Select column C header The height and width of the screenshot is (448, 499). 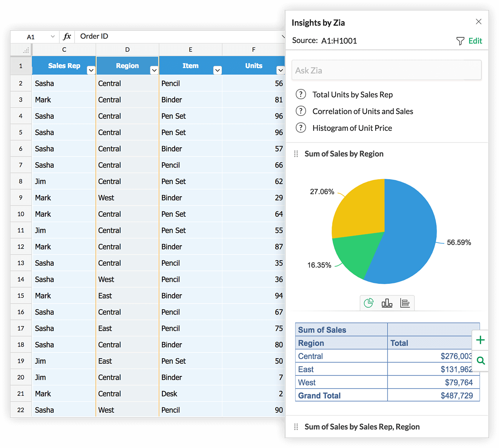(x=64, y=50)
